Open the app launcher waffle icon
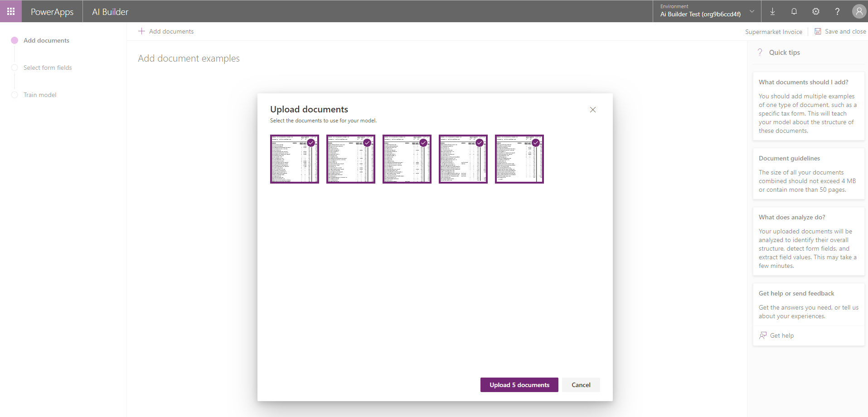868x417 pixels. point(11,11)
